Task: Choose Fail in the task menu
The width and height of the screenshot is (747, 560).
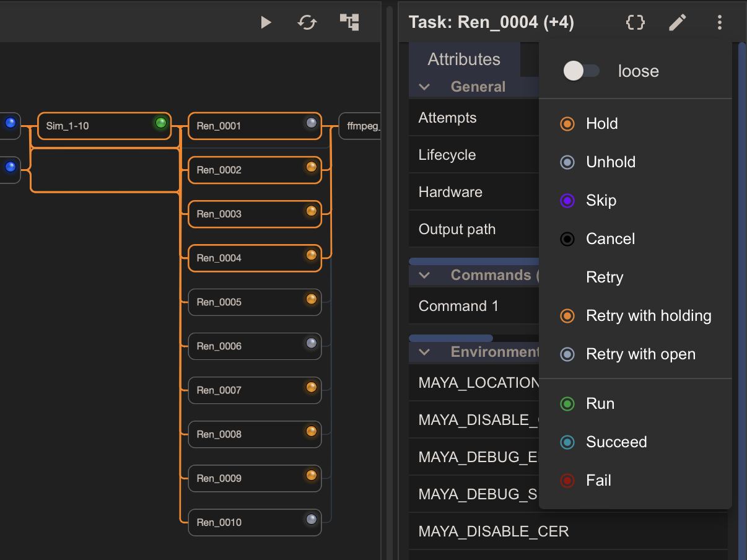Action: click(x=636, y=480)
